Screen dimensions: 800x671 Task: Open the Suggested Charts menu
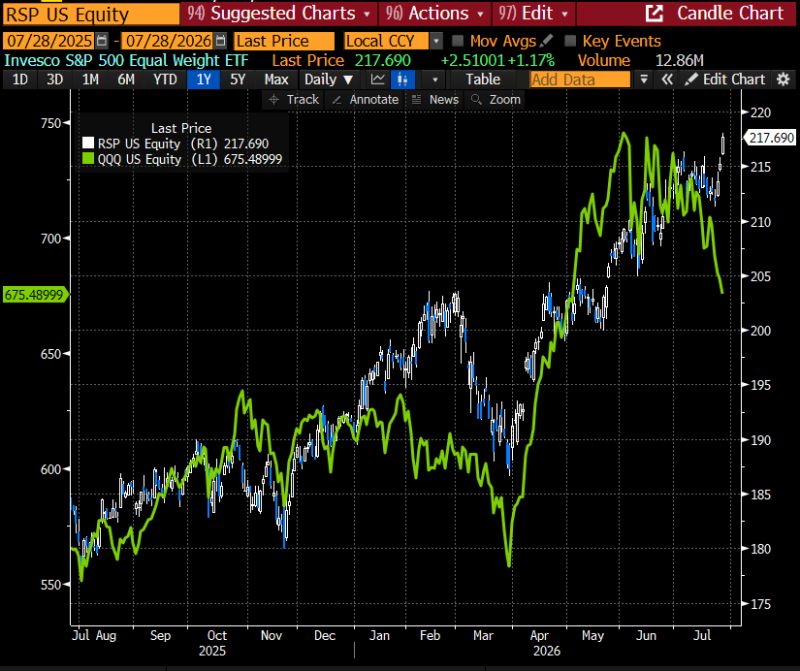[x=279, y=13]
